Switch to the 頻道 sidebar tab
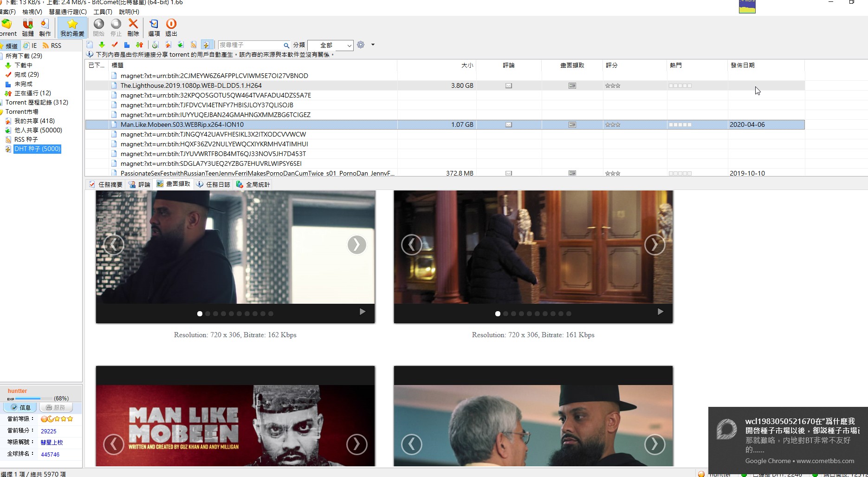Viewport: 868px width, 477px height. tap(9, 46)
